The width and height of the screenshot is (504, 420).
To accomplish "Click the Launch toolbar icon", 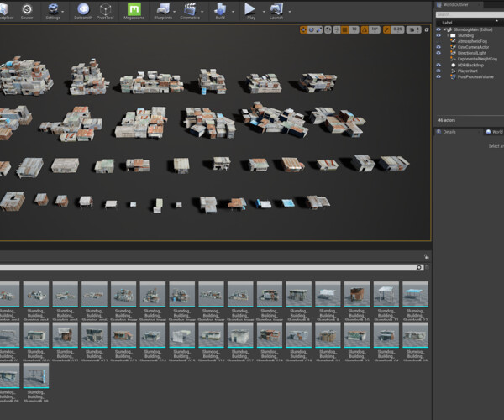I will tap(276, 12).
